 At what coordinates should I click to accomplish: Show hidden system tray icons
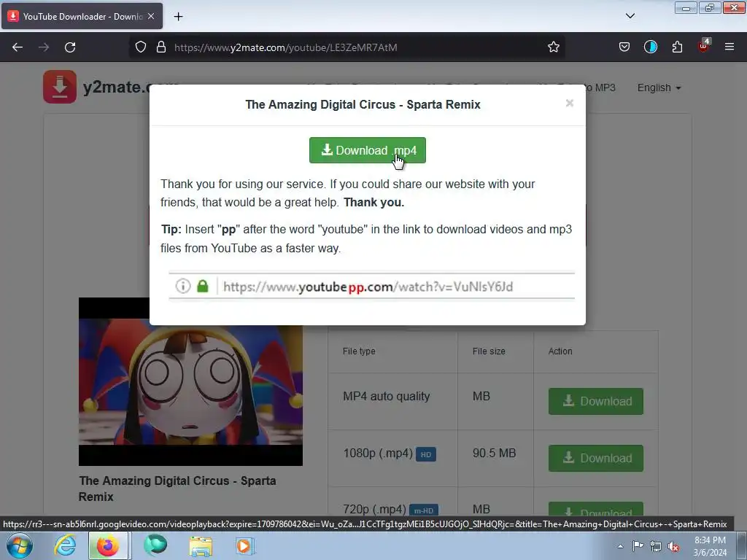[x=620, y=547]
